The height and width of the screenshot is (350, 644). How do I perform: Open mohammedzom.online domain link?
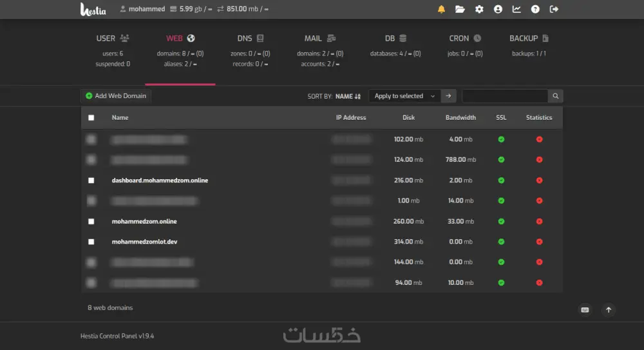click(144, 221)
